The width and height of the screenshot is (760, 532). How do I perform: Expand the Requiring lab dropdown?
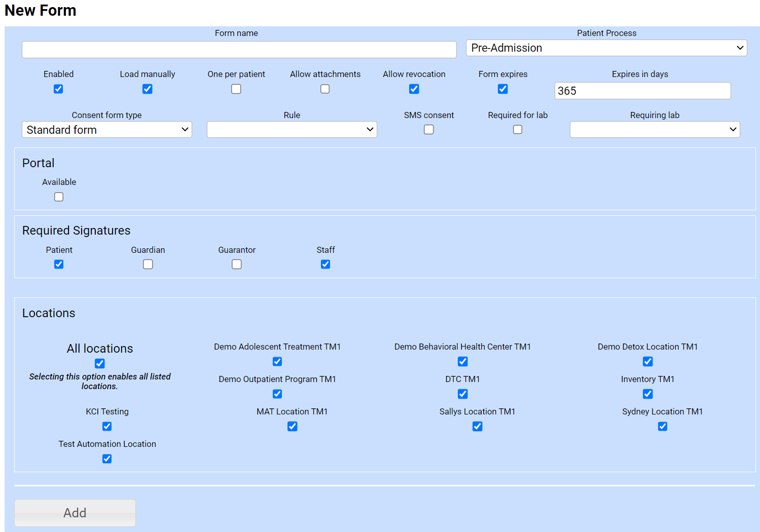tap(655, 130)
